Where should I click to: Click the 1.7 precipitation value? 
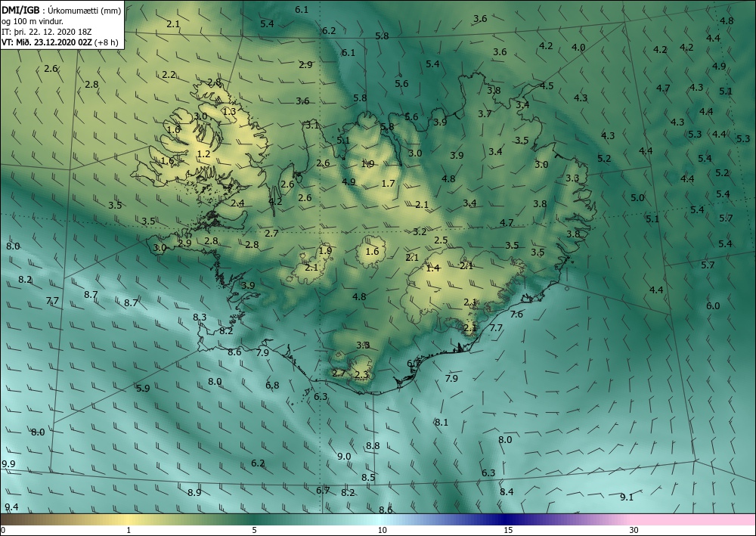pos(388,184)
